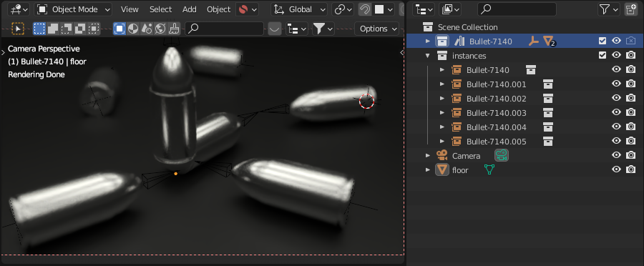
Task: Select the Scene Collection row
Action: 525,27
